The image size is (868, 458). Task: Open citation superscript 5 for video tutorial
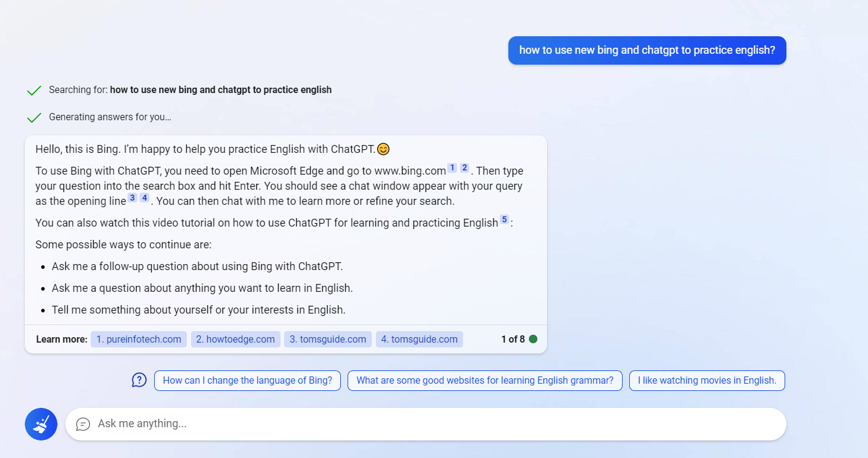pos(504,219)
